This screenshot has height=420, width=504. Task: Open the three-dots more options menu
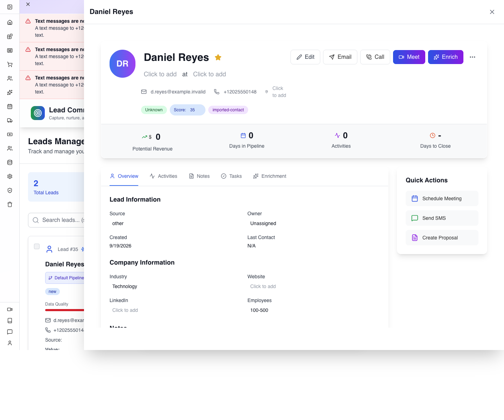[x=472, y=57]
